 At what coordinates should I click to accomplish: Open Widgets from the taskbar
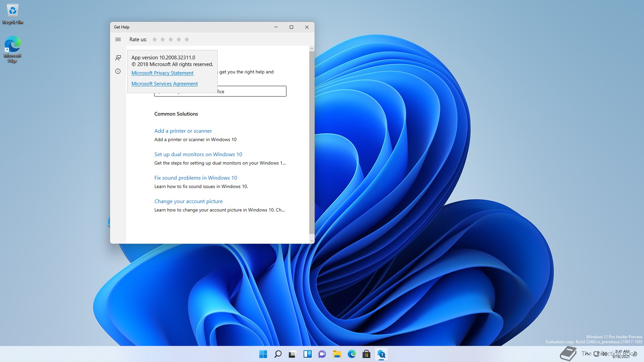coord(307,354)
